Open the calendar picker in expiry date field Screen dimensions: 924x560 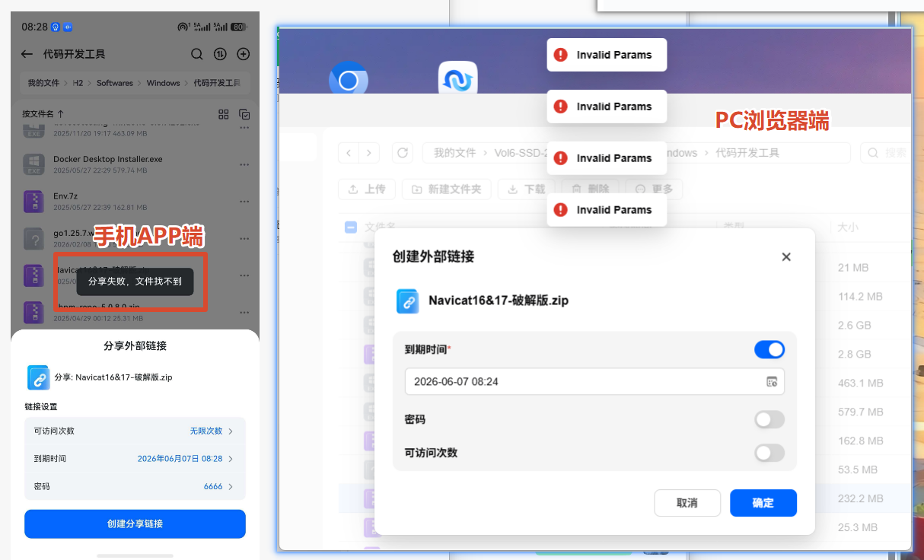[772, 381]
